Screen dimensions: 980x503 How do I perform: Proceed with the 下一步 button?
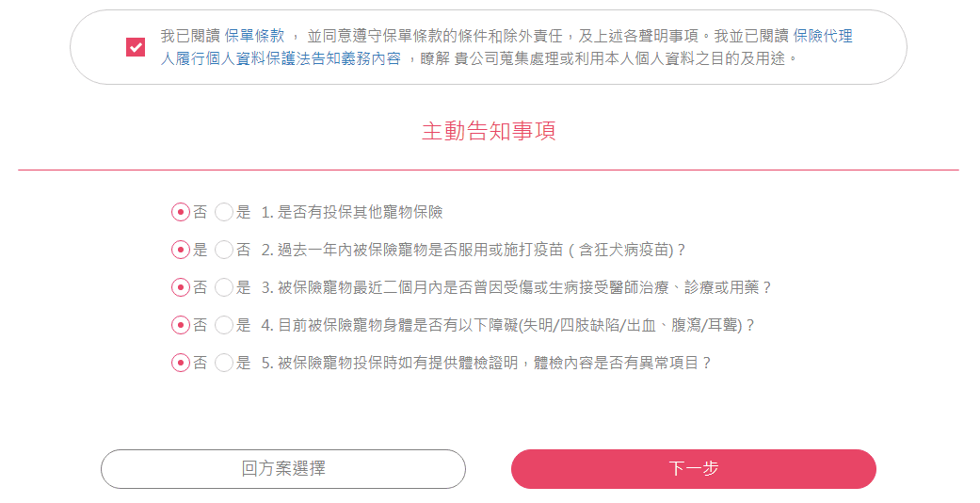pos(694,469)
